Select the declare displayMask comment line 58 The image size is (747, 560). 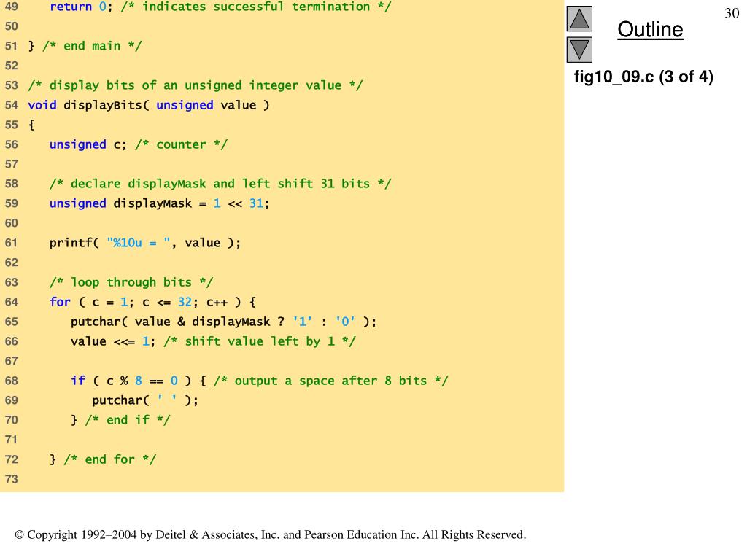220,184
